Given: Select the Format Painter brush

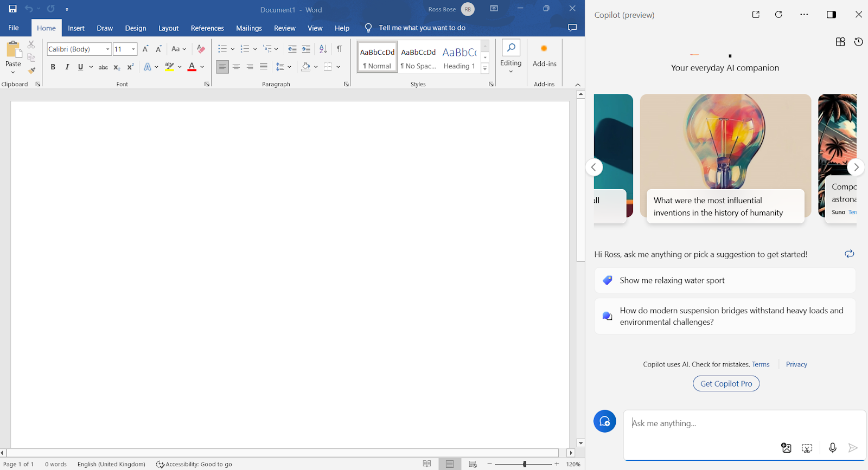Looking at the screenshot, I should click(x=31, y=70).
